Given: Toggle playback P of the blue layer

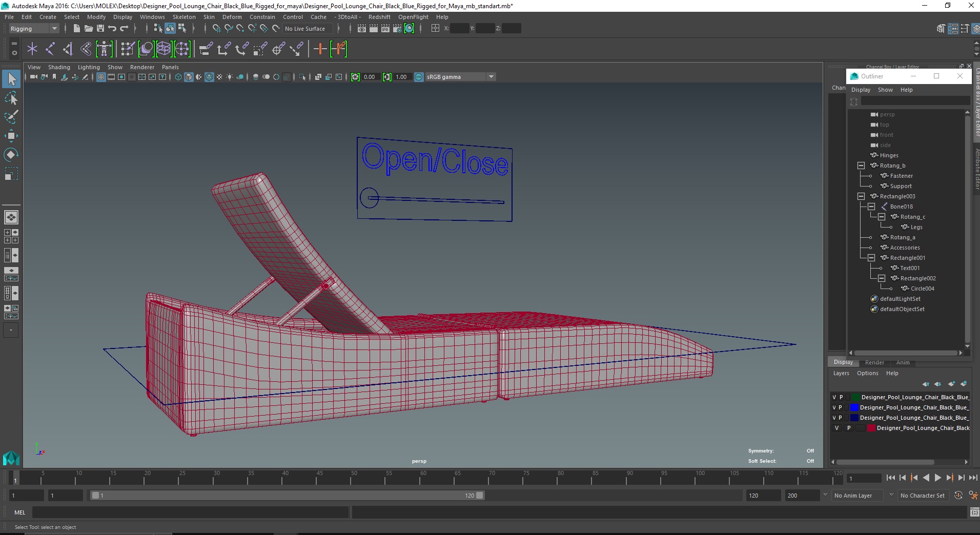Looking at the screenshot, I should [x=840, y=407].
